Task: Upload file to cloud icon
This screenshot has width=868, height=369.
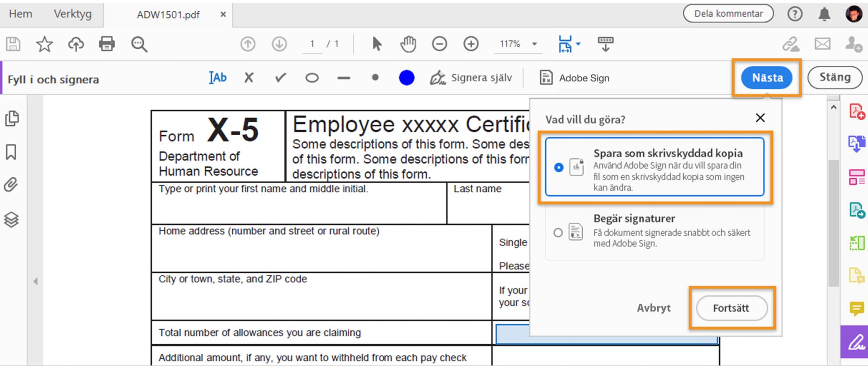Action: [x=76, y=44]
